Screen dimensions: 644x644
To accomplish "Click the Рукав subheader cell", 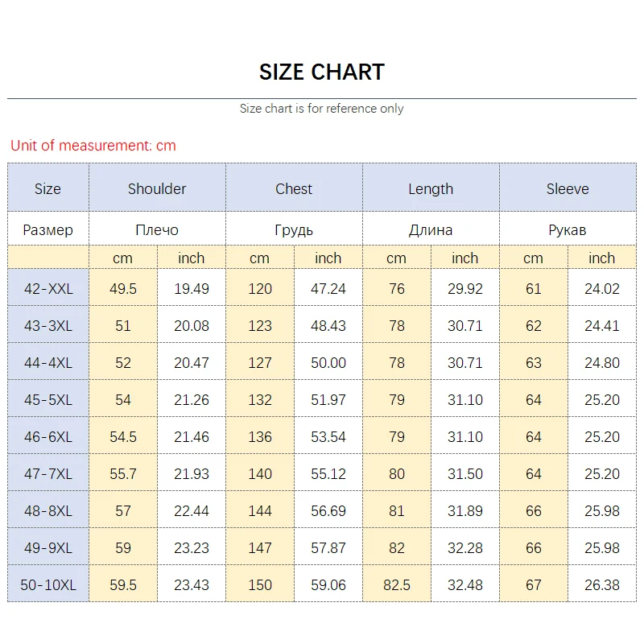I will [x=568, y=230].
